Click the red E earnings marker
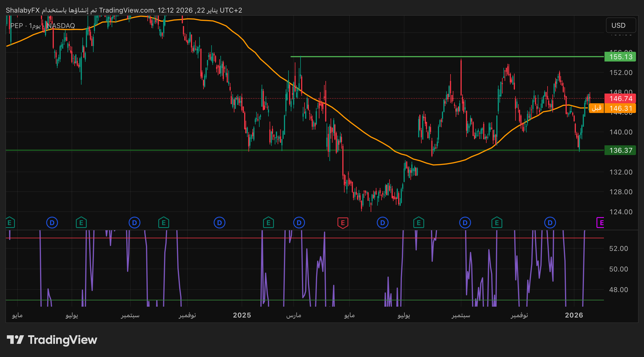This screenshot has width=644, height=357. pos(343,223)
